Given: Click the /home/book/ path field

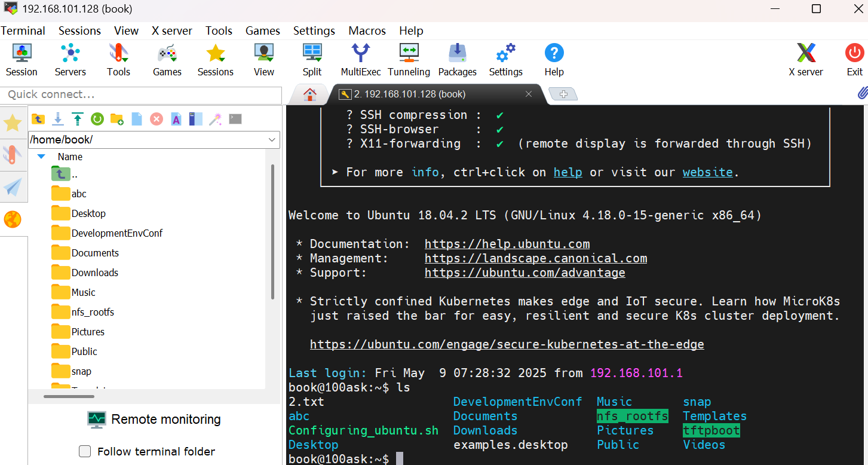Looking at the screenshot, I should (x=148, y=140).
